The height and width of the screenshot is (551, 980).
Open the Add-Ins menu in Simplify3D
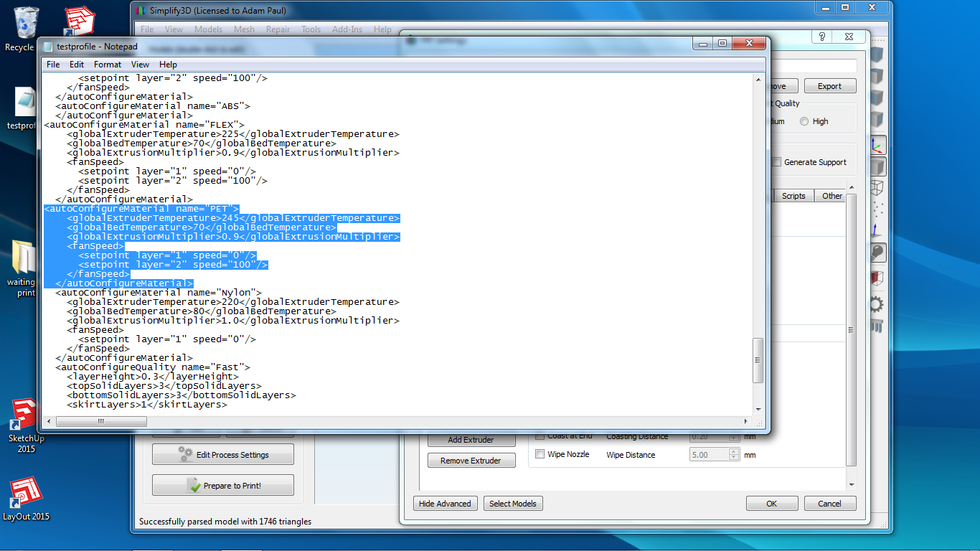click(347, 29)
